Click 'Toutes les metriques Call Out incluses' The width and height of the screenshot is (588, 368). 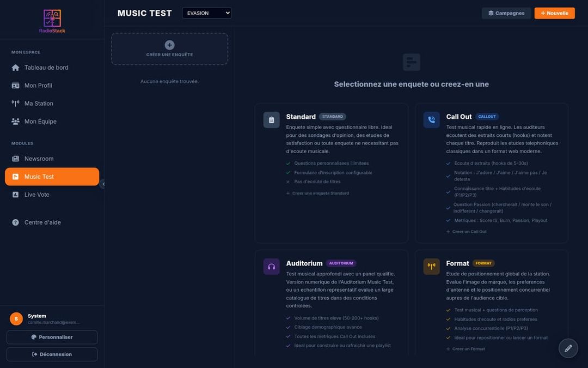click(334, 336)
